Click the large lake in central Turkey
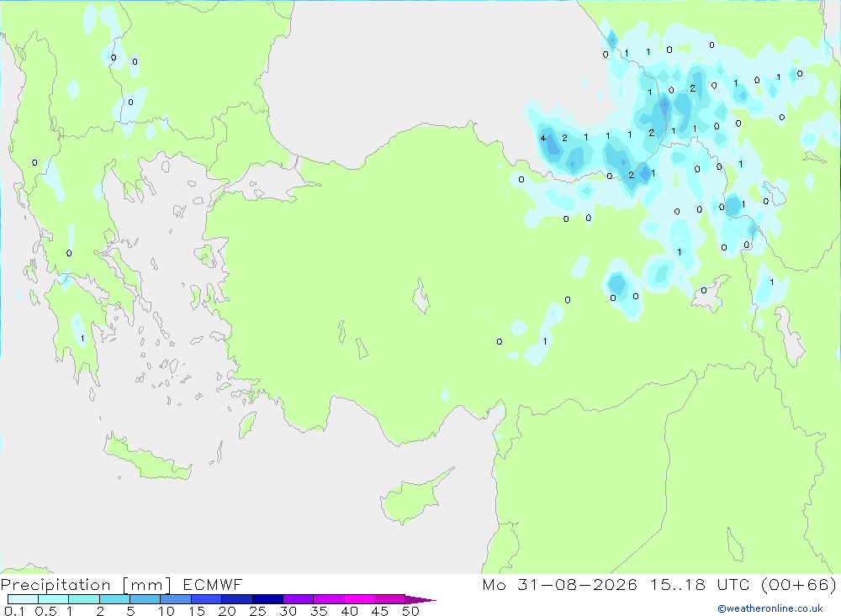This screenshot has width=841, height=616. [x=421, y=297]
